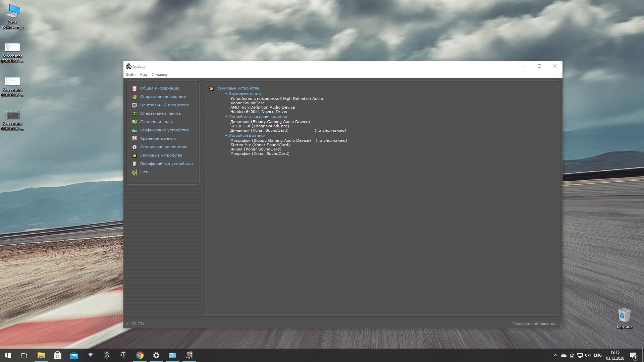The height and width of the screenshot is (362, 644).
Task: Open the Mail app on the taskbar
Action: [x=74, y=355]
